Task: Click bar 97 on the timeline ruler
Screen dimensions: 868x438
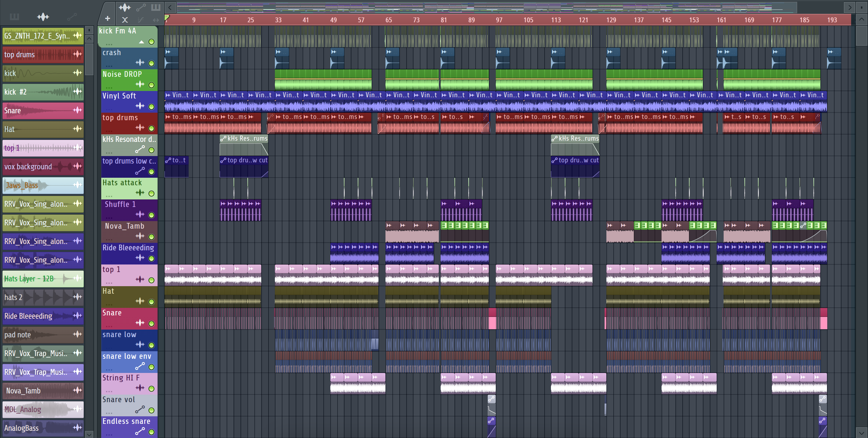Action: pos(499,20)
